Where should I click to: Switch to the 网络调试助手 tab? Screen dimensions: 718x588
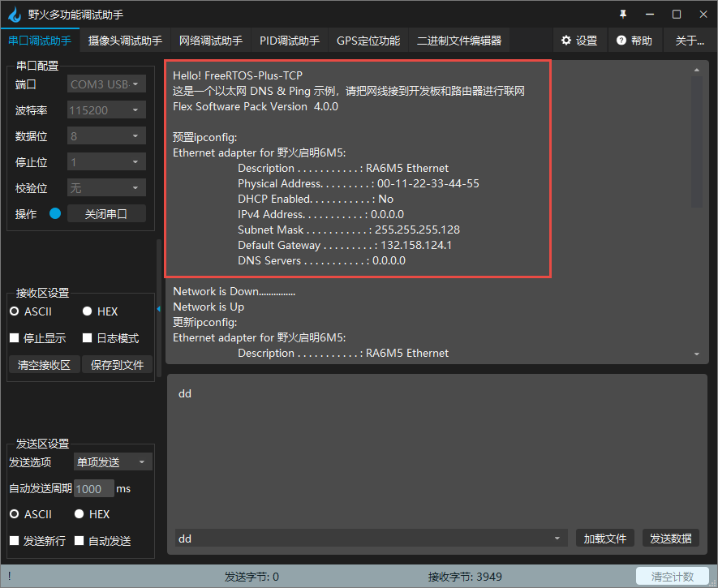(211, 41)
